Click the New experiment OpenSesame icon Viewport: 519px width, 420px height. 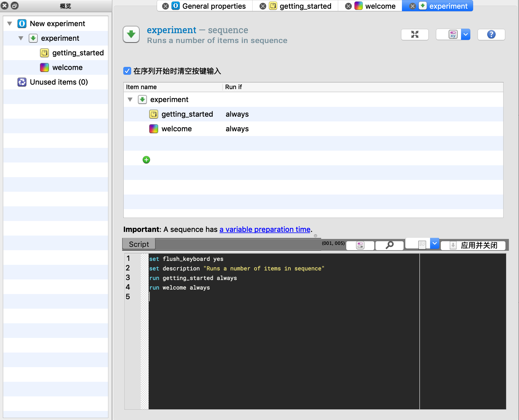[x=22, y=24]
